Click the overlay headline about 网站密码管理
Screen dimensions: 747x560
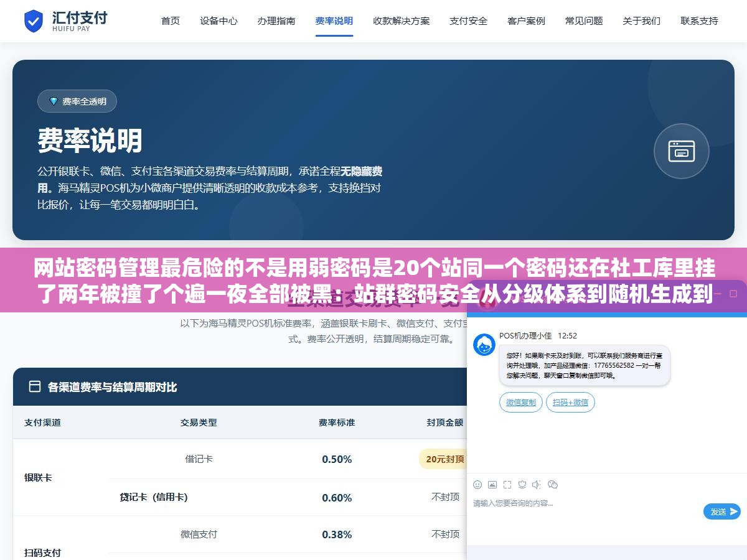374,281
